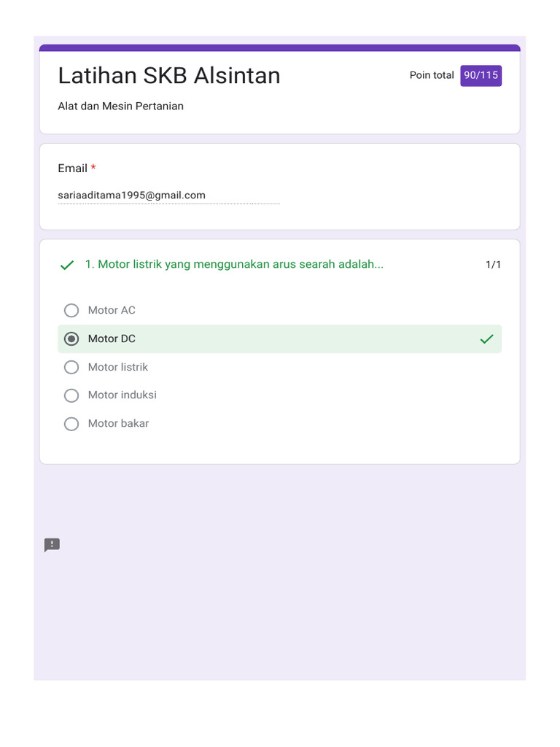Click the Poin total label

point(432,75)
